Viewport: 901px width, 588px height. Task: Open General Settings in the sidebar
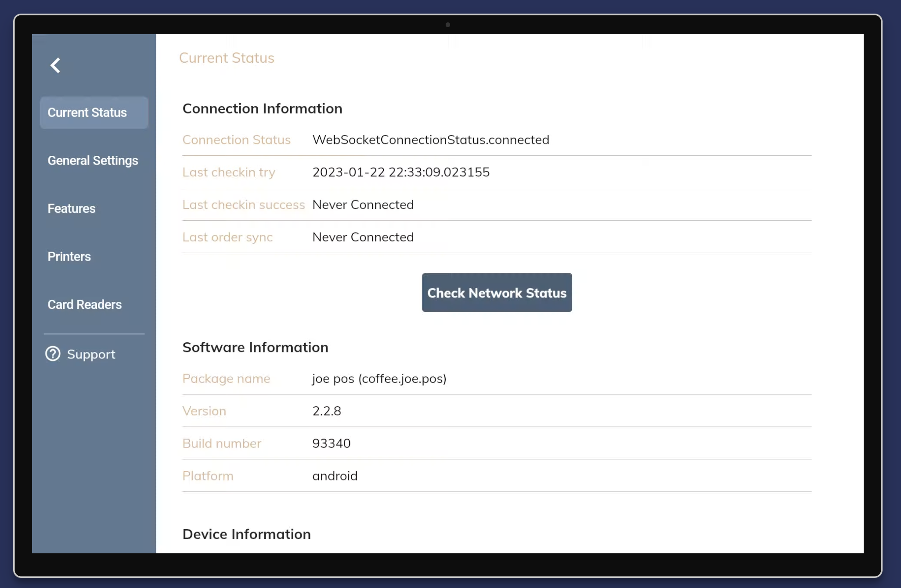tap(93, 161)
